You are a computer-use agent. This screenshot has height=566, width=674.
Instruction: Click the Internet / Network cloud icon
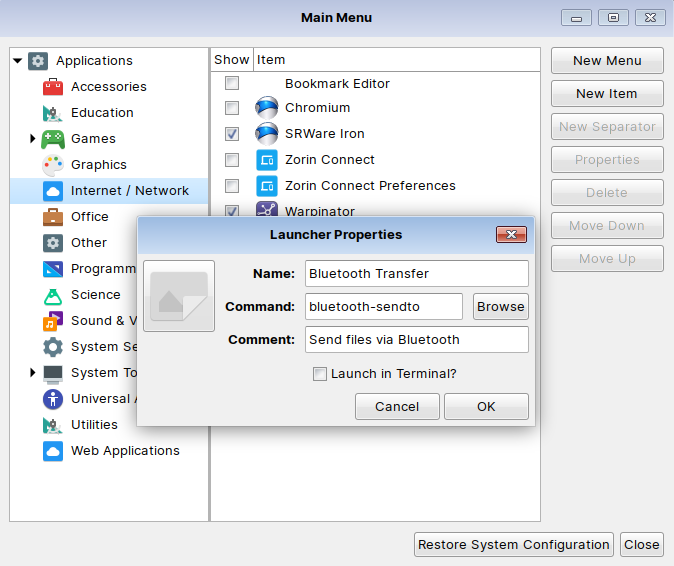click(53, 191)
